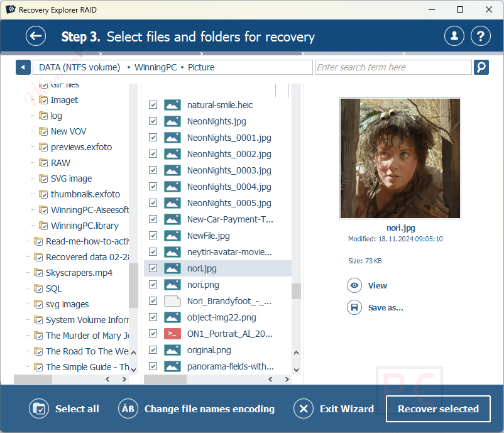
Task: Click the navigate-up arrow beside path bar
Action: coord(23,67)
